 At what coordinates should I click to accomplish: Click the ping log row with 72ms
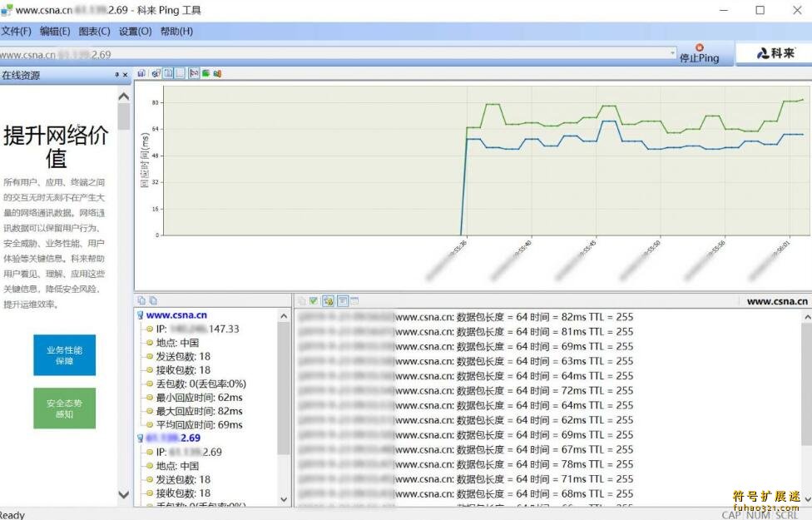tap(466, 390)
